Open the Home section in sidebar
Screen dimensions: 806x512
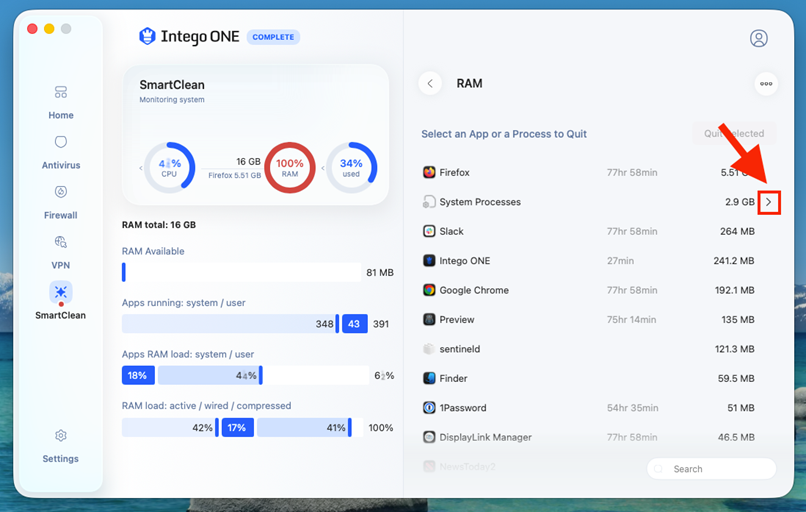tap(61, 102)
